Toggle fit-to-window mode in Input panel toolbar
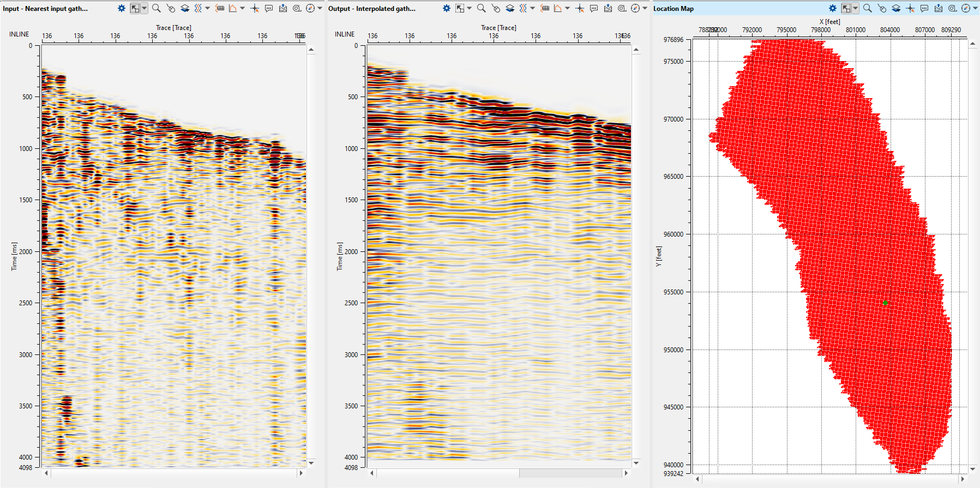 [135, 8]
